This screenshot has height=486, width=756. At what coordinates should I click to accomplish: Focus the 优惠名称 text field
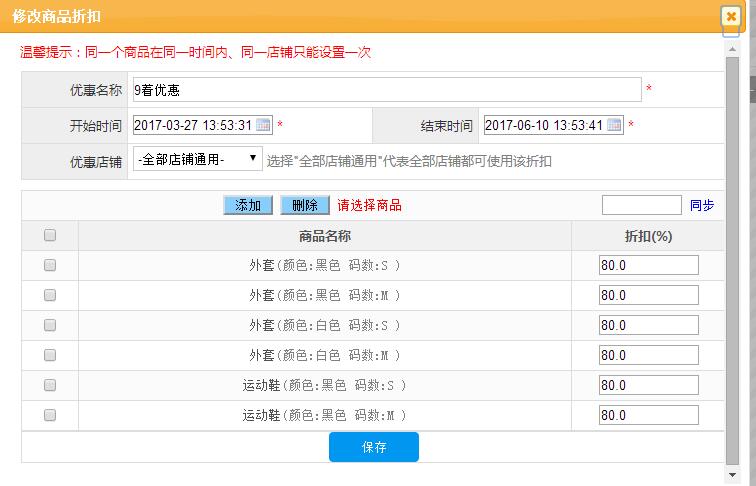(386, 90)
